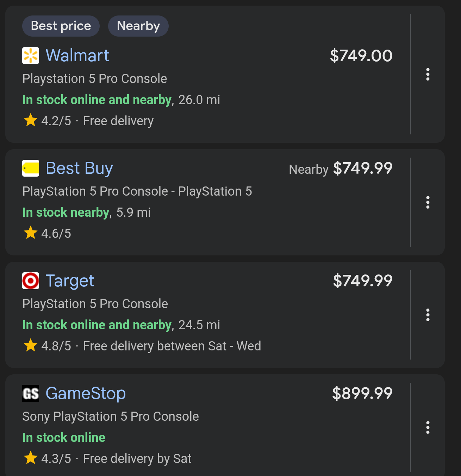Toggle the Nearby filter chip
This screenshot has width=461, height=476.
(x=138, y=26)
